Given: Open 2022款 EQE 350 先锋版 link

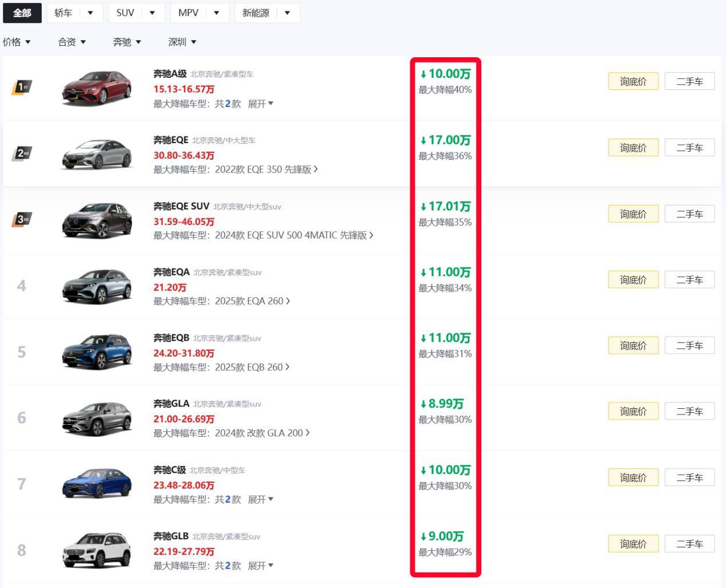Looking at the screenshot, I should pos(266,169).
